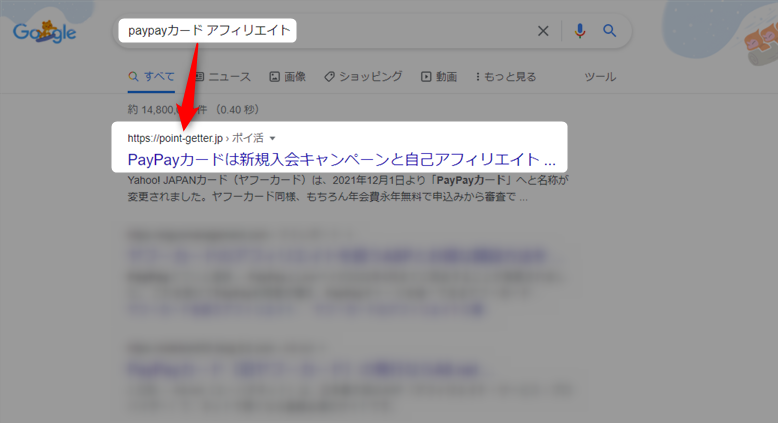Click the result count text 約 14,800
Screen dimensions: 778x423
(194, 110)
